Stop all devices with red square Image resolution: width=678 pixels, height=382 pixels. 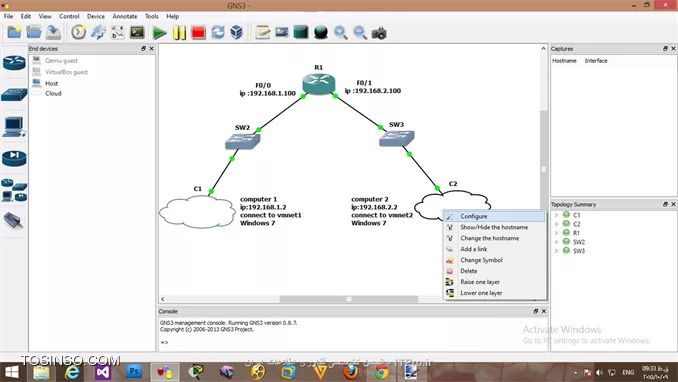tap(198, 32)
